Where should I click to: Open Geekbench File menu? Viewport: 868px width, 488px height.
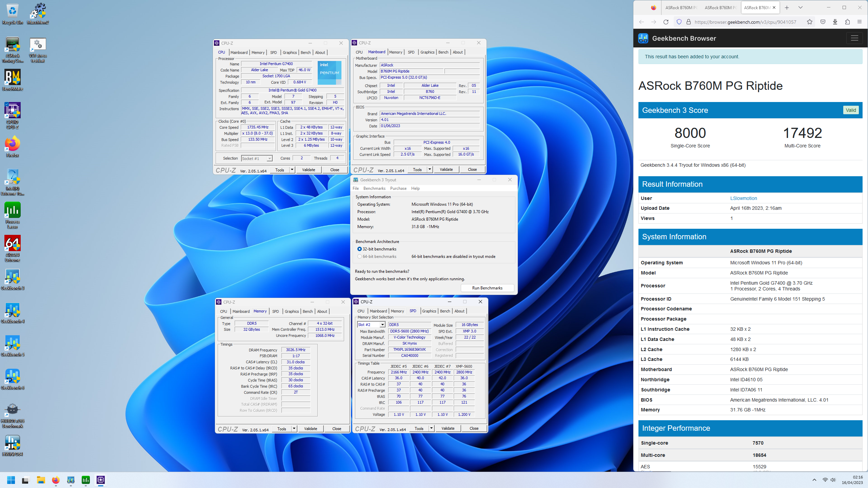pos(356,188)
